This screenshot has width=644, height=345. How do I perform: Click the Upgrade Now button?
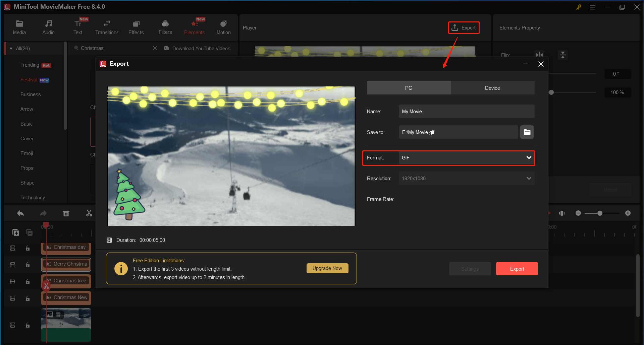(x=327, y=268)
